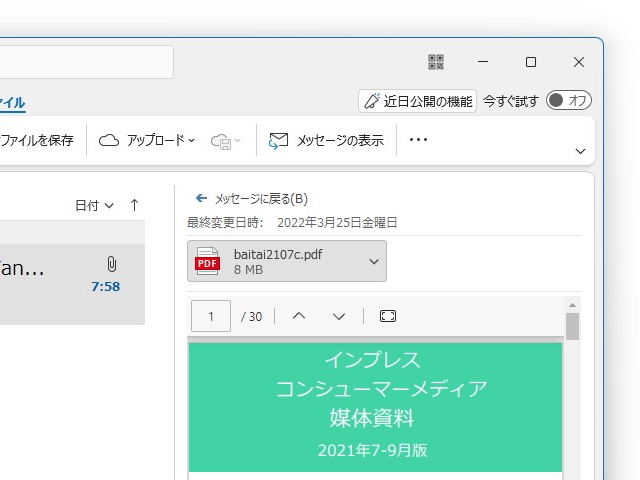Toggle the 今すぐ試す switch on
Image resolution: width=640 pixels, height=480 pixels.
(x=569, y=100)
